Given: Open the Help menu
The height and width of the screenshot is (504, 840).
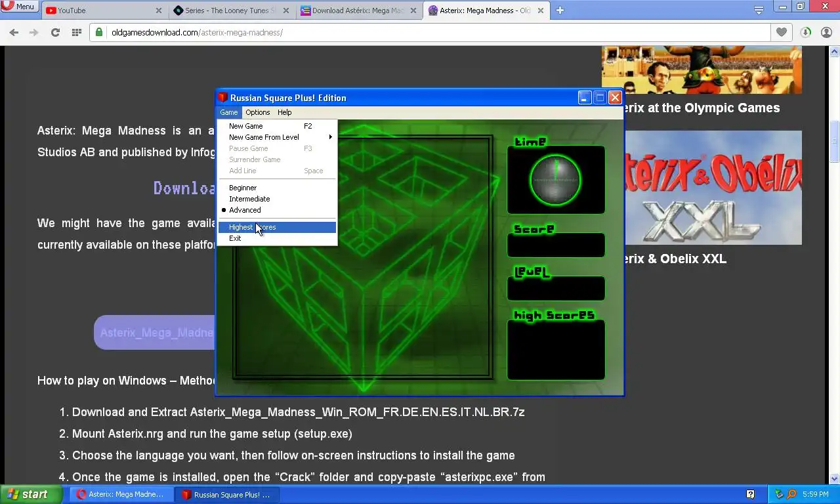Looking at the screenshot, I should pos(284,112).
